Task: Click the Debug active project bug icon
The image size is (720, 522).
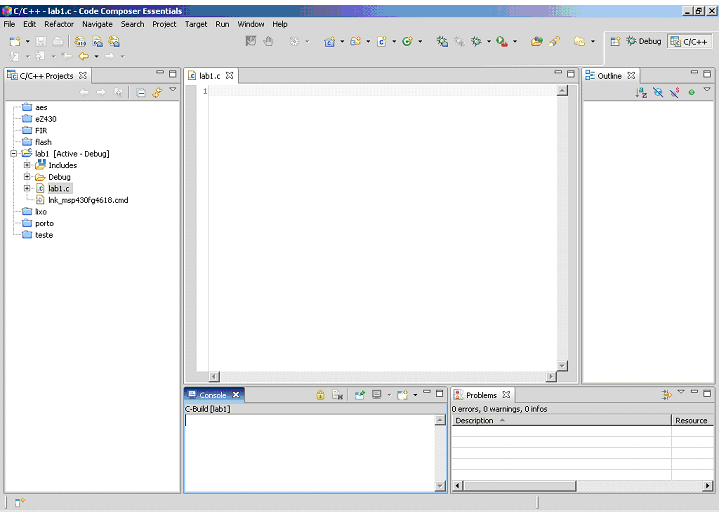Action: point(442,42)
